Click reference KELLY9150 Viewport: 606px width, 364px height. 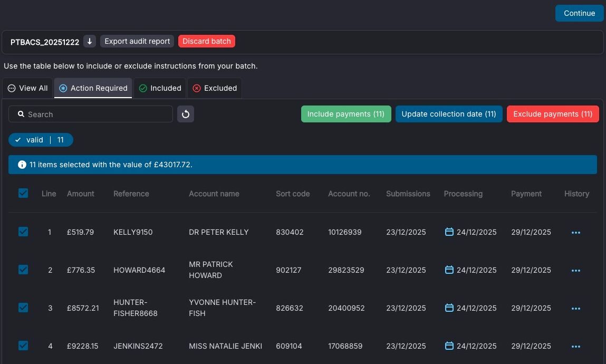coord(133,232)
